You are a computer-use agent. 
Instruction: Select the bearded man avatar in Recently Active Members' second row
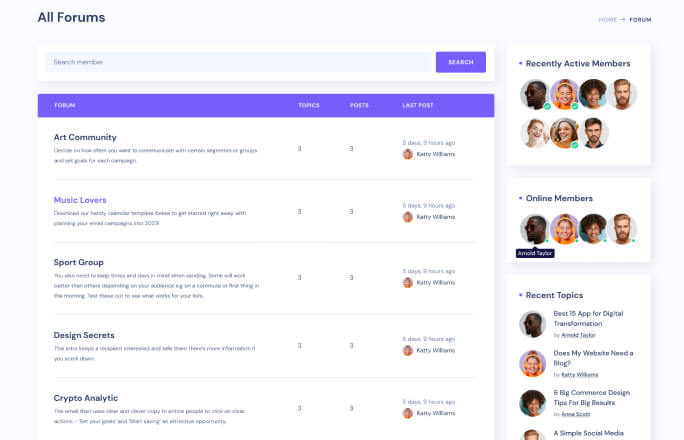(594, 132)
